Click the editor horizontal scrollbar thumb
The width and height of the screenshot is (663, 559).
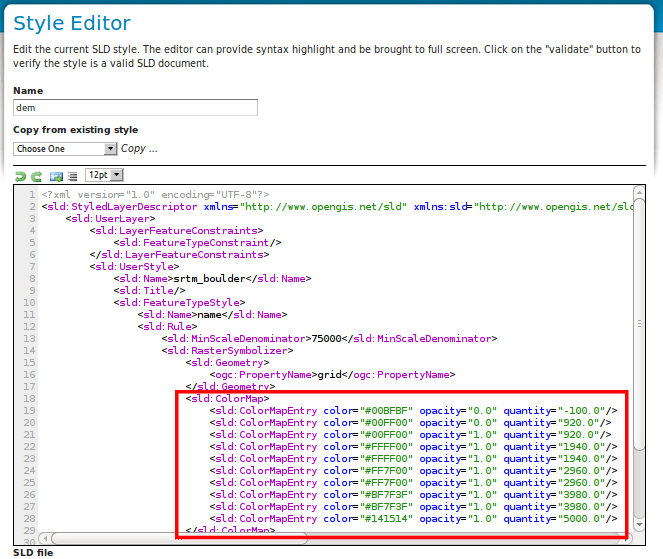[179, 539]
